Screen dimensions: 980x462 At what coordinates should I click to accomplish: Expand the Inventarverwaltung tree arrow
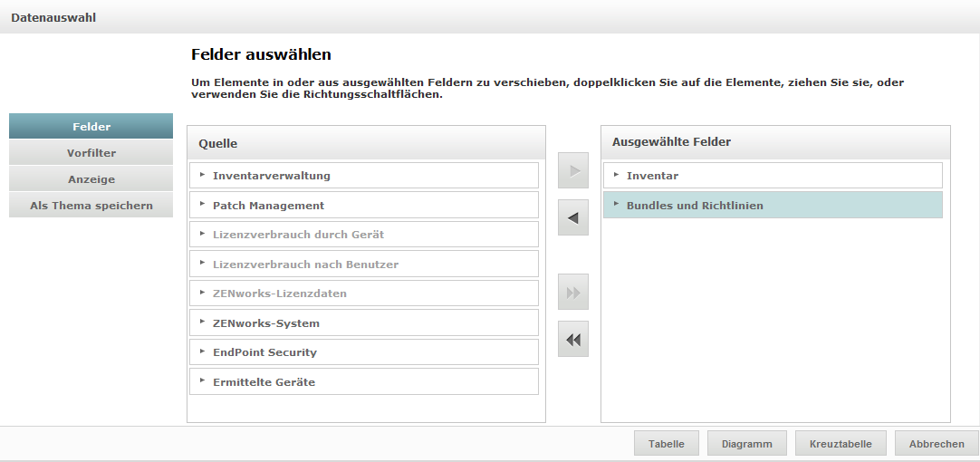point(203,175)
